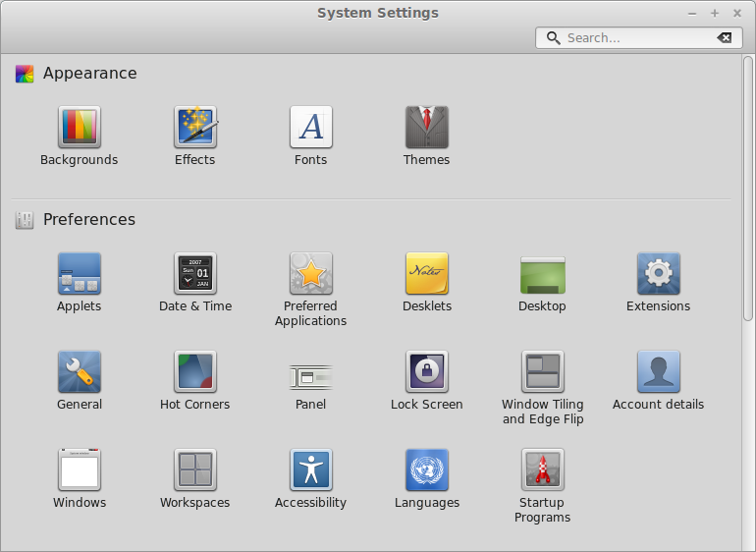Open Window Tiling and Edge Flip

pos(542,372)
